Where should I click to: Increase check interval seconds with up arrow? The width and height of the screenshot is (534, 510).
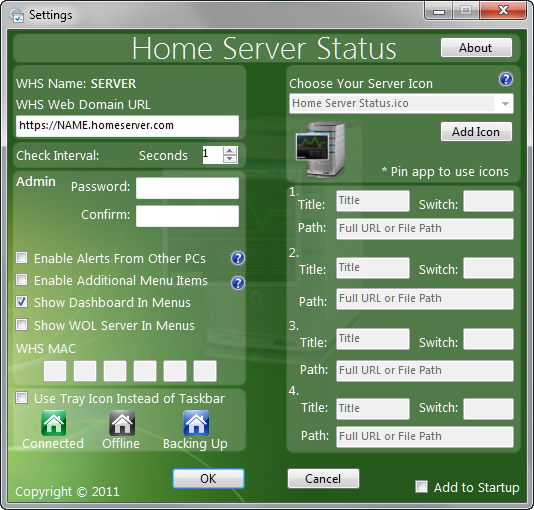(230, 151)
